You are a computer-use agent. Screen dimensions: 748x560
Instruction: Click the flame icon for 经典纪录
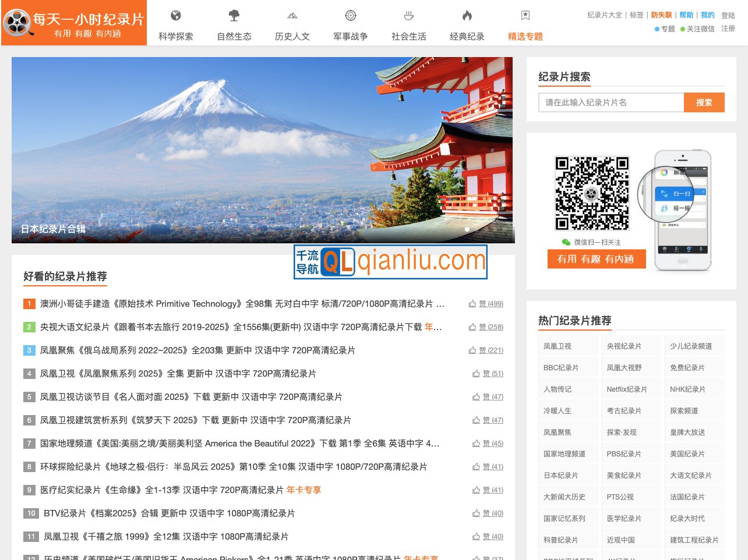467,17
